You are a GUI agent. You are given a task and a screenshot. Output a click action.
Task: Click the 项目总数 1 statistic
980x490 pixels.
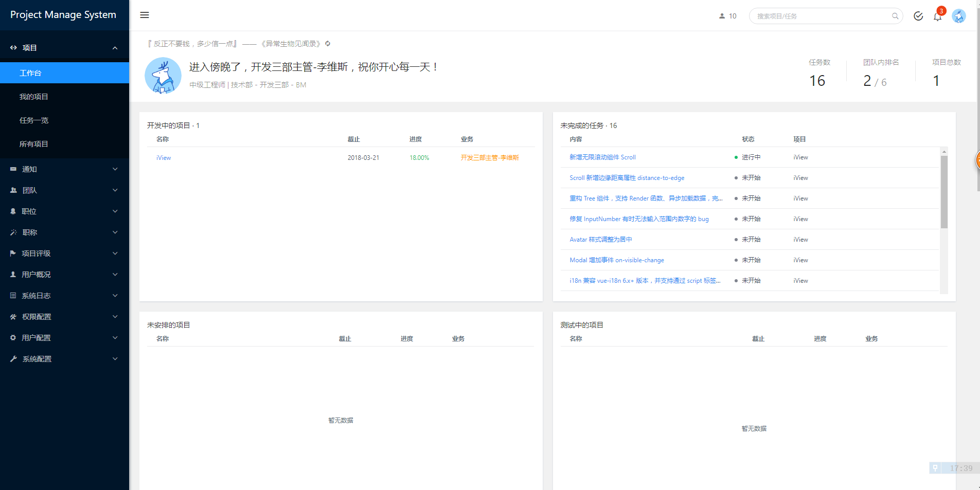tap(946, 74)
